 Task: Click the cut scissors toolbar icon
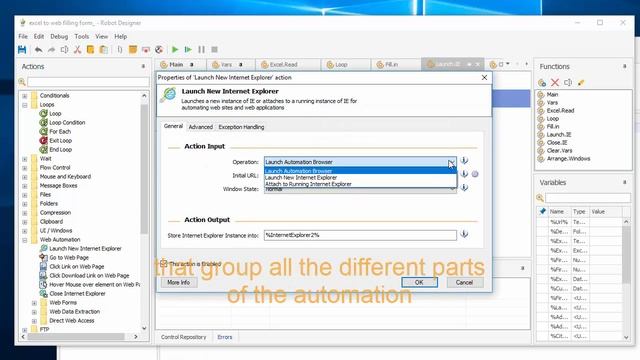pos(77,50)
